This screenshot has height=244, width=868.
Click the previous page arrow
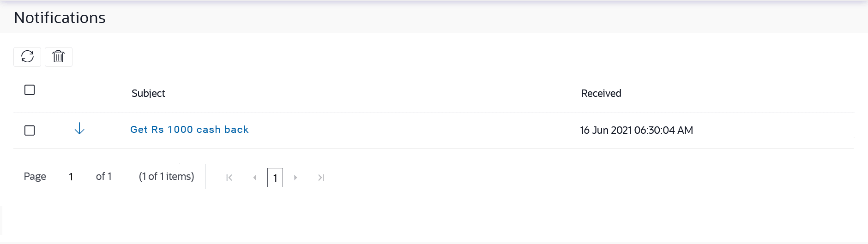255,178
